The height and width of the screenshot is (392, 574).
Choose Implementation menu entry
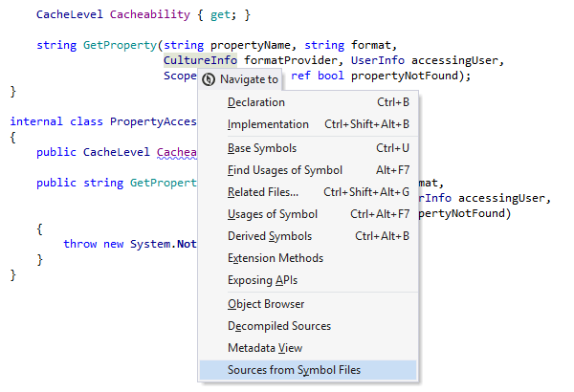(268, 124)
